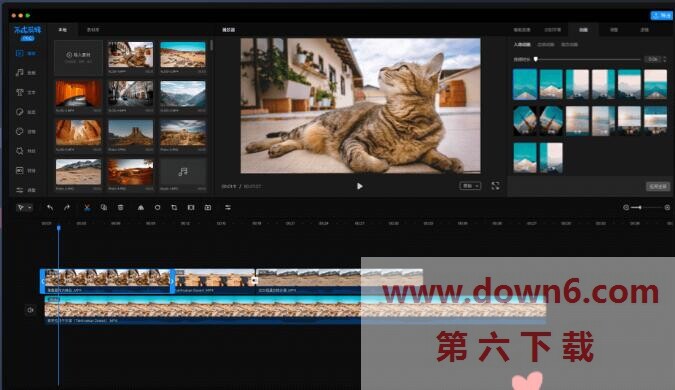The height and width of the screenshot is (390, 675).
Task: Choose the left octagonal rotate animation preset
Action: 525,121
